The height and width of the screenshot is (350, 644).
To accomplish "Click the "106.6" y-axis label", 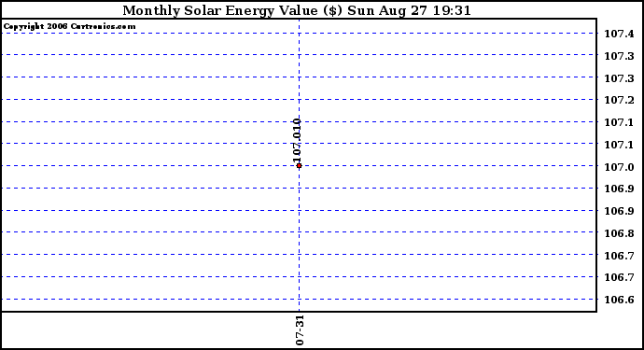I will (x=619, y=300).
